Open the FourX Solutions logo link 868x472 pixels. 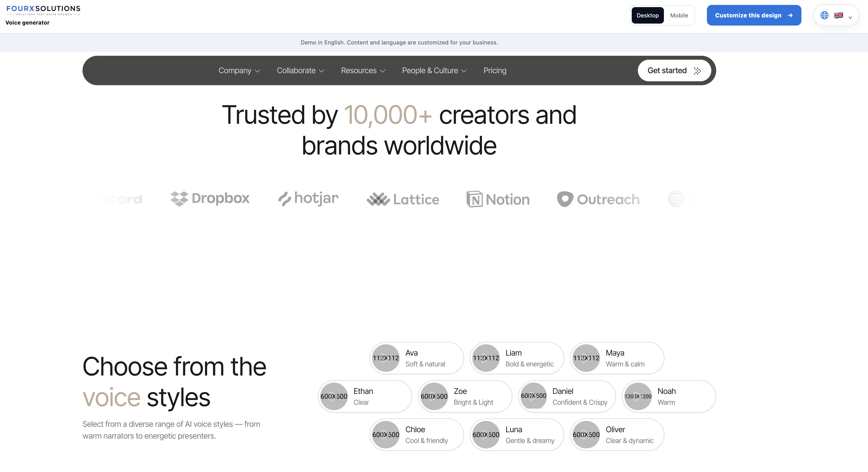click(43, 10)
